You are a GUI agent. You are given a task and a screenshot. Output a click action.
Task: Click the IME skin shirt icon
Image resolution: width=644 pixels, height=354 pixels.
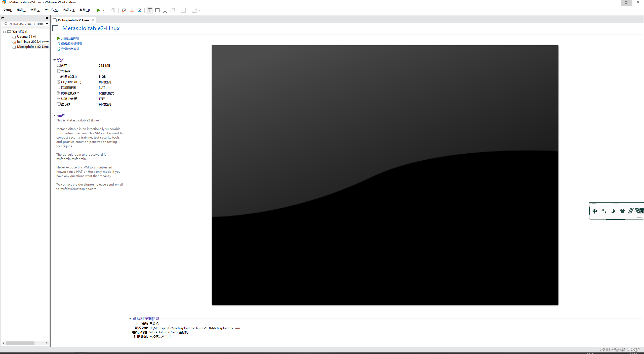(x=622, y=211)
